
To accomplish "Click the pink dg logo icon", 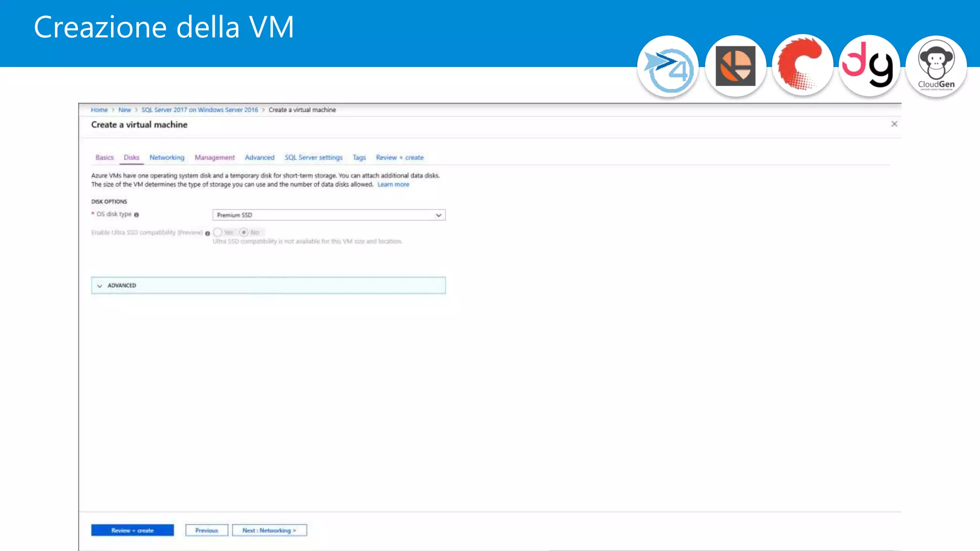I will click(x=869, y=66).
